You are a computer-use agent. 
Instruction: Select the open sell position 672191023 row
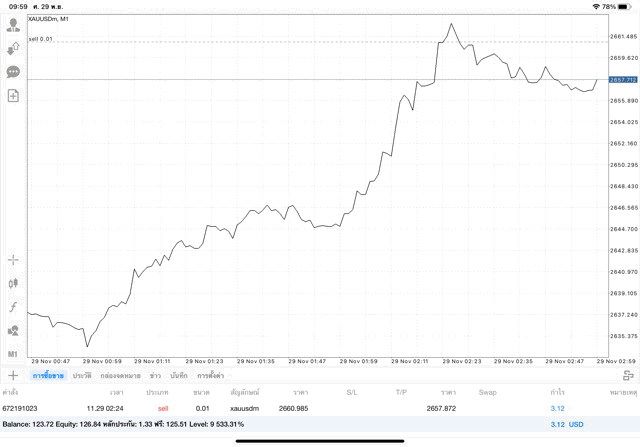[300, 408]
